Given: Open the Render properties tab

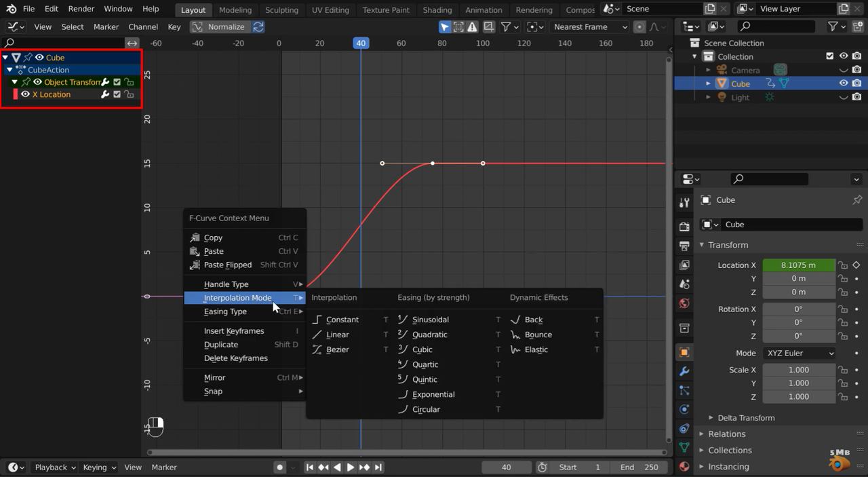Looking at the screenshot, I should [x=684, y=227].
